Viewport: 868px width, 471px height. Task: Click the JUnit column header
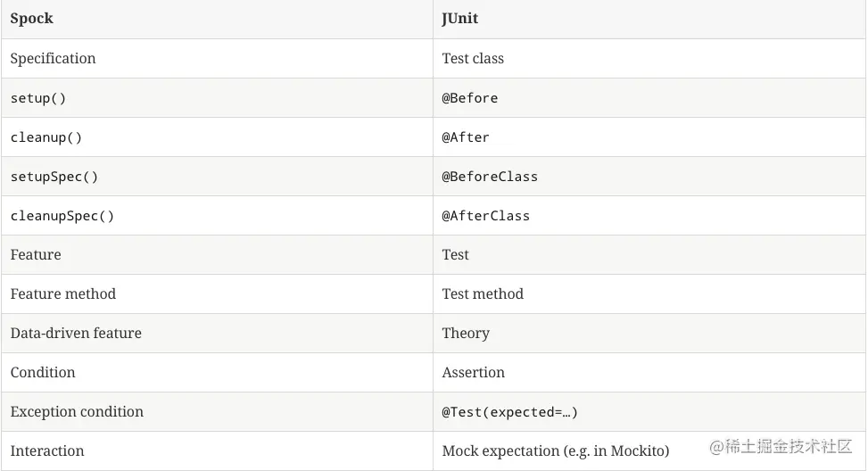coord(460,19)
